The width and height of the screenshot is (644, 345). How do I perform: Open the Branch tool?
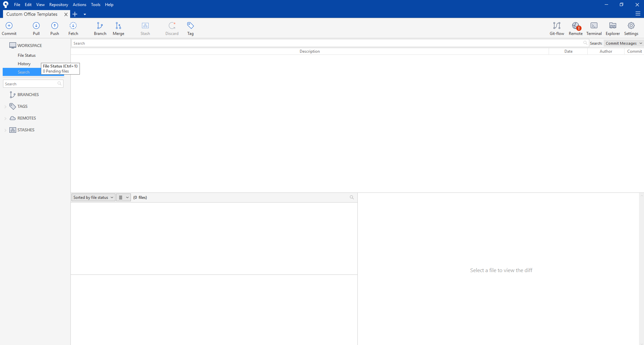pos(100,29)
